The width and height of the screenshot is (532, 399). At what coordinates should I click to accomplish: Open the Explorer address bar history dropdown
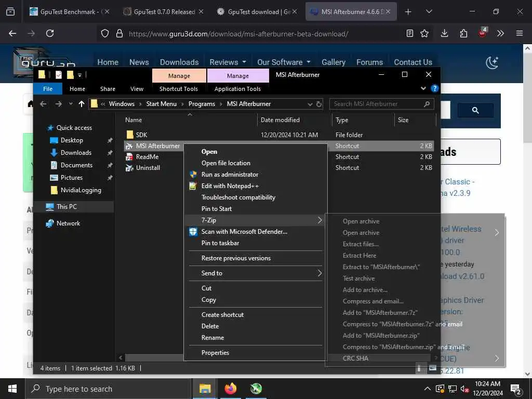pyautogui.click(x=310, y=104)
